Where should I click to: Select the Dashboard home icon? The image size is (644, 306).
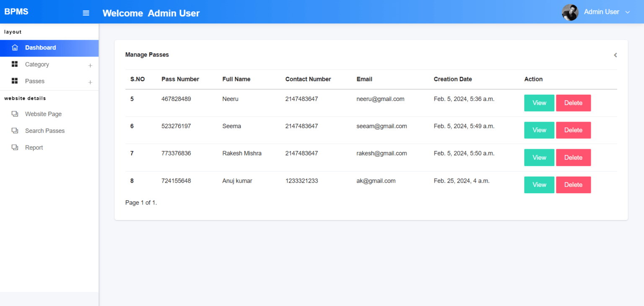(x=15, y=47)
